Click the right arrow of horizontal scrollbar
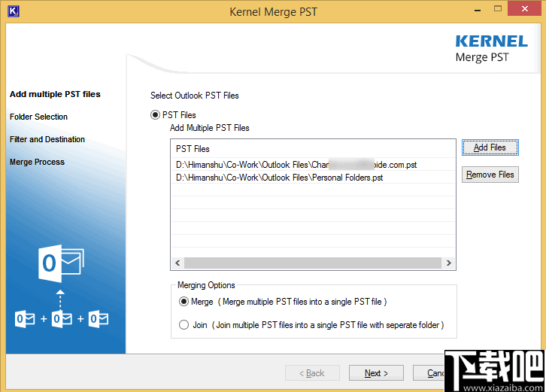This screenshot has width=546, height=392. pyautogui.click(x=448, y=263)
